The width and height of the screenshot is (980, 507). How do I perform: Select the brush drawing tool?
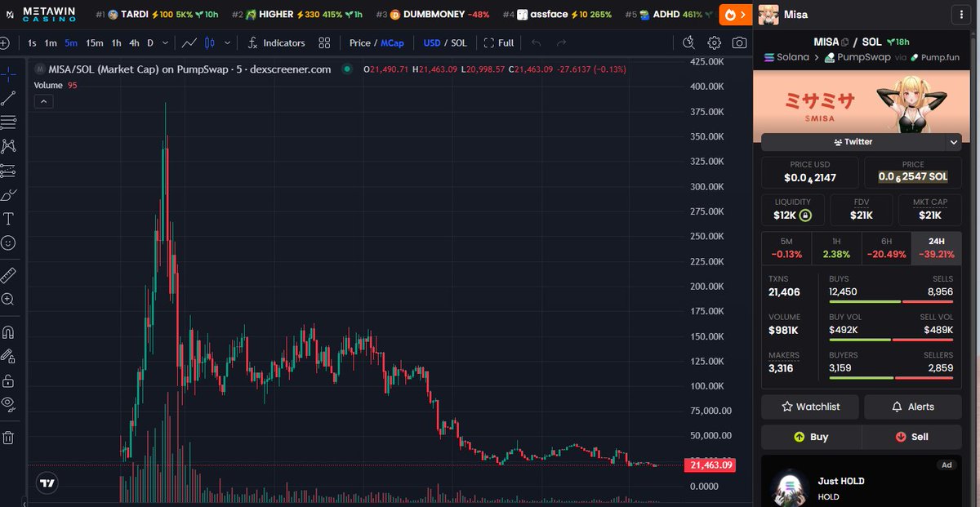click(x=9, y=195)
